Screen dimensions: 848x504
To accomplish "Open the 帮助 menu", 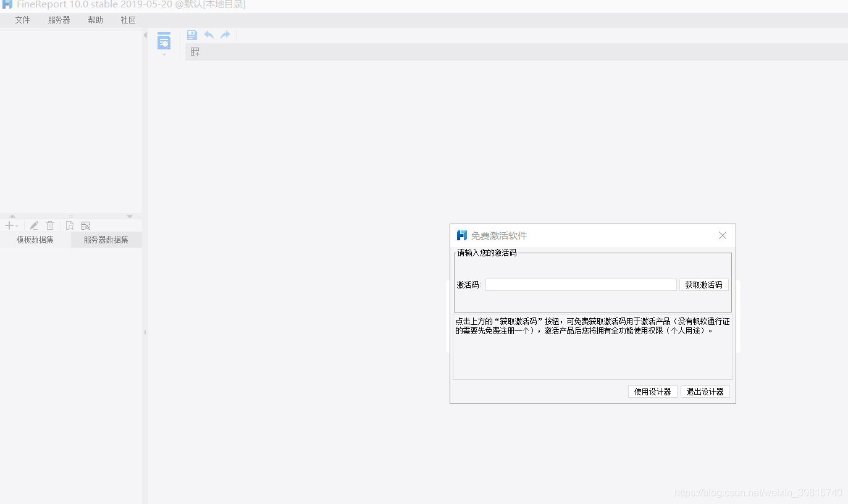I will point(96,20).
